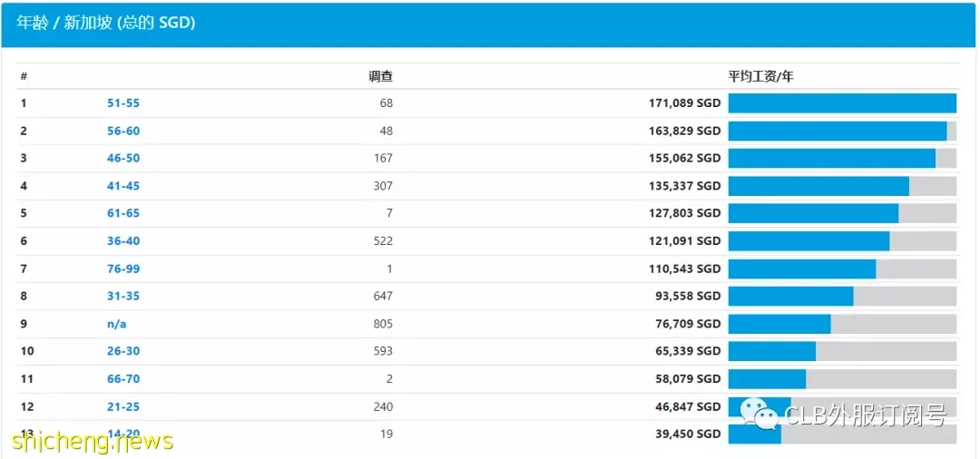
Task: Click the 21-25 age range link
Action: click(123, 406)
